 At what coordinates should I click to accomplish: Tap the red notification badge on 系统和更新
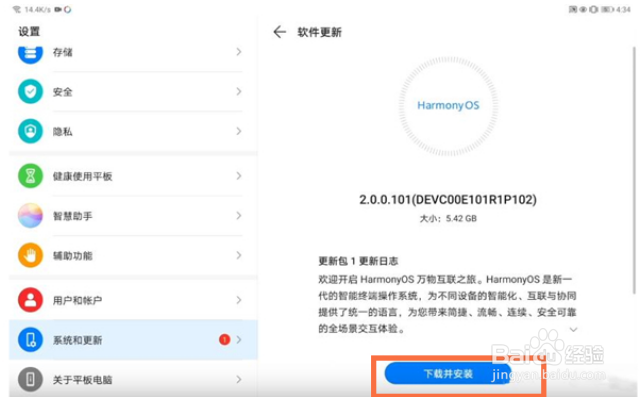[224, 339]
